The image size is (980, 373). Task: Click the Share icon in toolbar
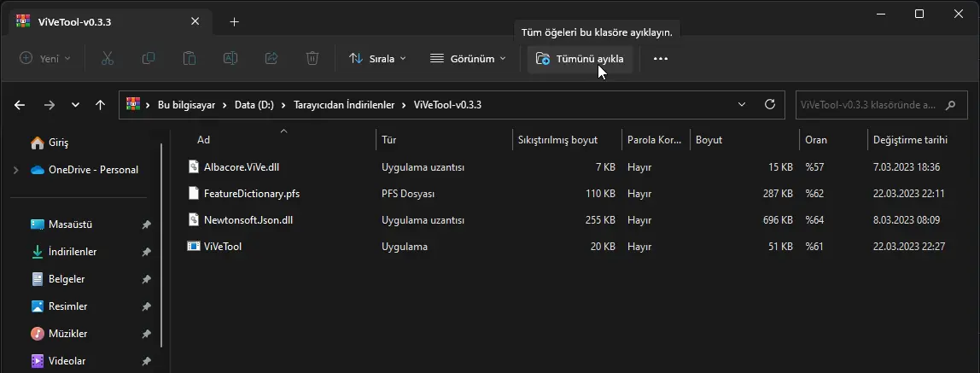(x=271, y=58)
